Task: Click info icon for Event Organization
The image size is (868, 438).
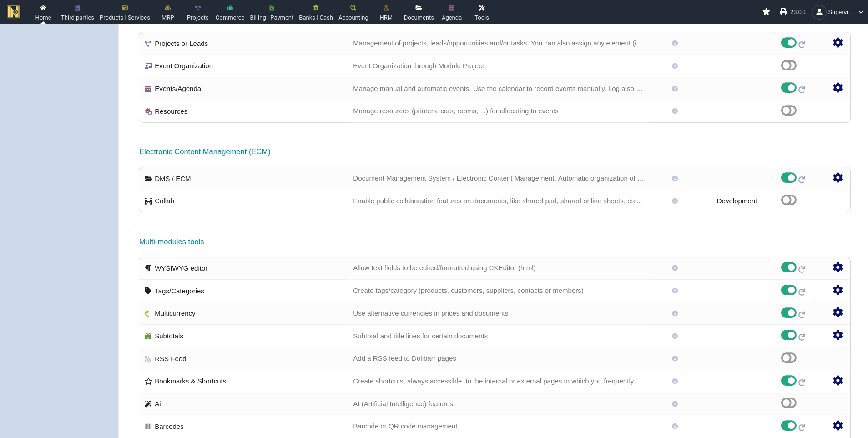Action: [x=675, y=66]
